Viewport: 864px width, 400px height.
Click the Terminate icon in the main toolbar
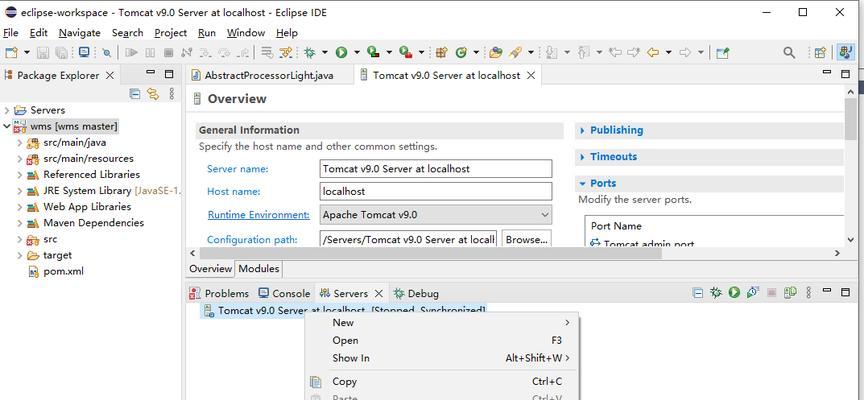[x=169, y=52]
